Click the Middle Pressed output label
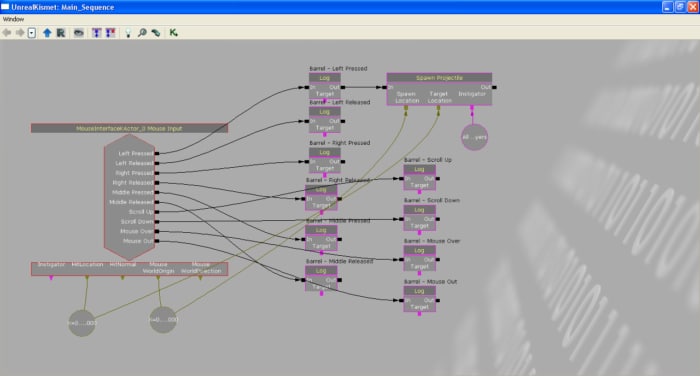This screenshot has width=700, height=376. click(133, 192)
